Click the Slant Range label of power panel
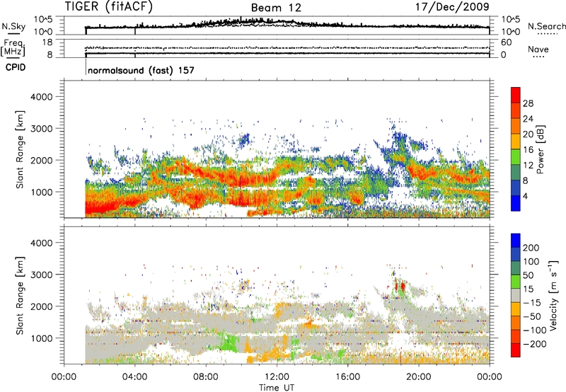This screenshot has width=566, height=392. tap(20, 149)
